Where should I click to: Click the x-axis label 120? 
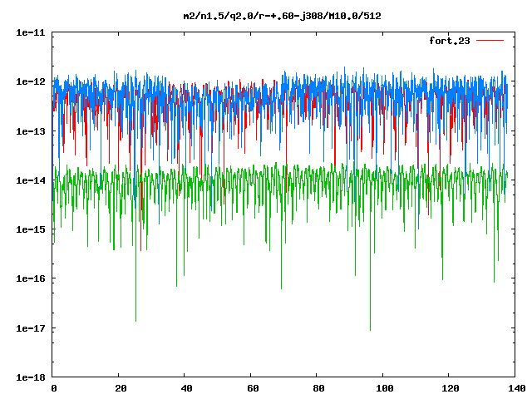[451, 388]
